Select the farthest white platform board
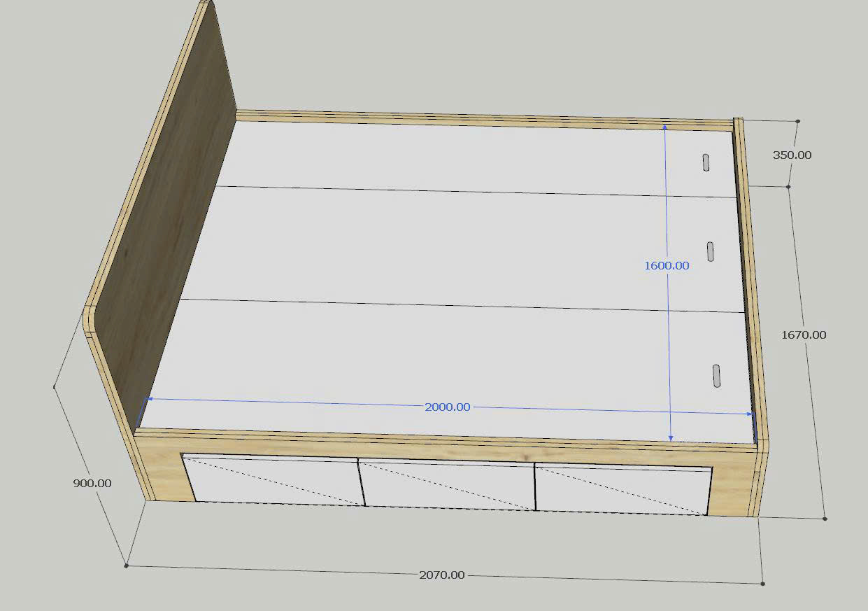 click(455, 157)
